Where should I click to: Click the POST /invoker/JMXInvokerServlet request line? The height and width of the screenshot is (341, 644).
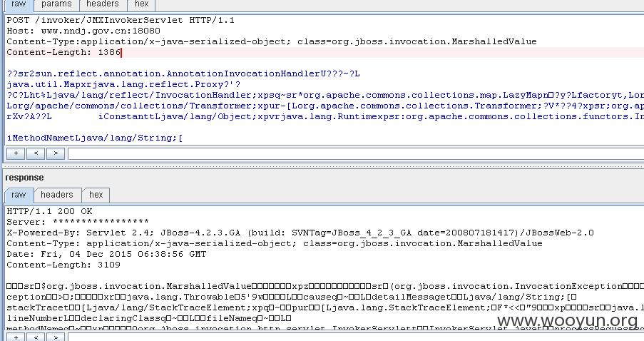(121, 20)
